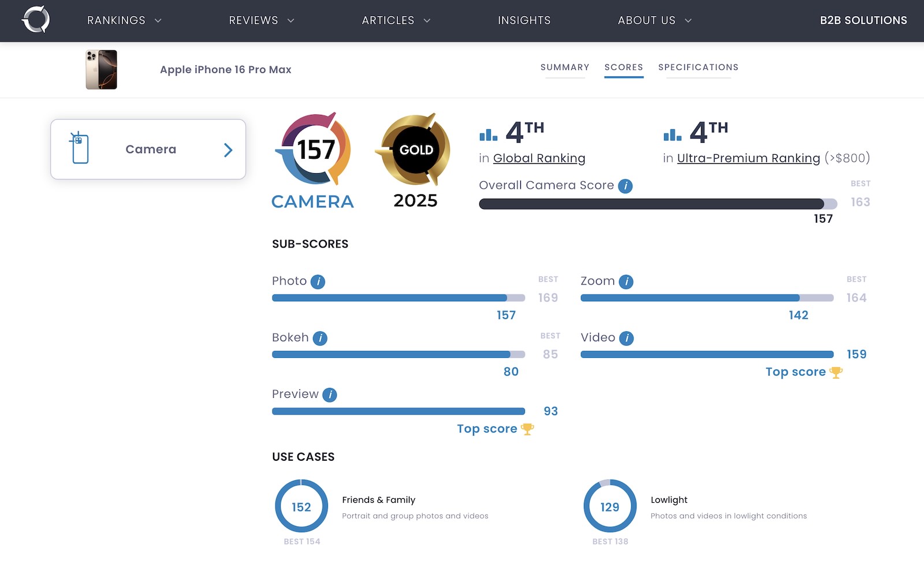Click the USE CASES heading
Image resolution: width=924 pixels, height=575 pixels.
[303, 457]
